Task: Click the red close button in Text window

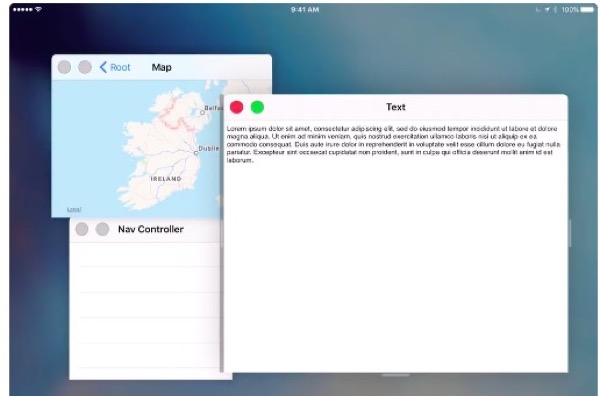Action: [236, 107]
